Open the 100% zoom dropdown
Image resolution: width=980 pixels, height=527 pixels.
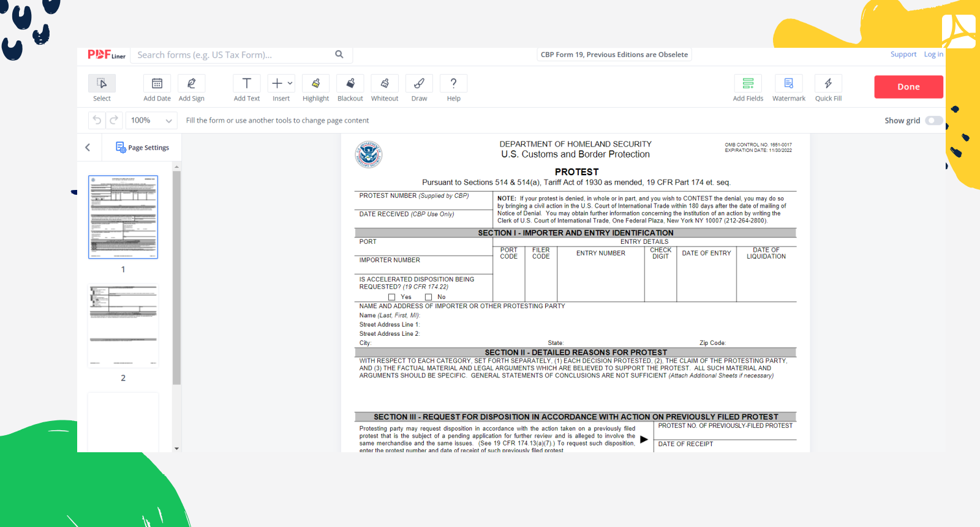pos(151,120)
